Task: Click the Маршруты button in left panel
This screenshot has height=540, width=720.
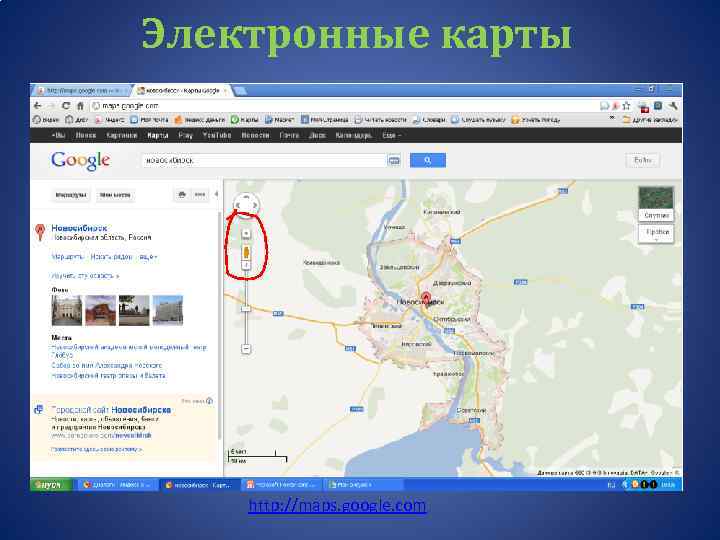Action: pos(71,195)
